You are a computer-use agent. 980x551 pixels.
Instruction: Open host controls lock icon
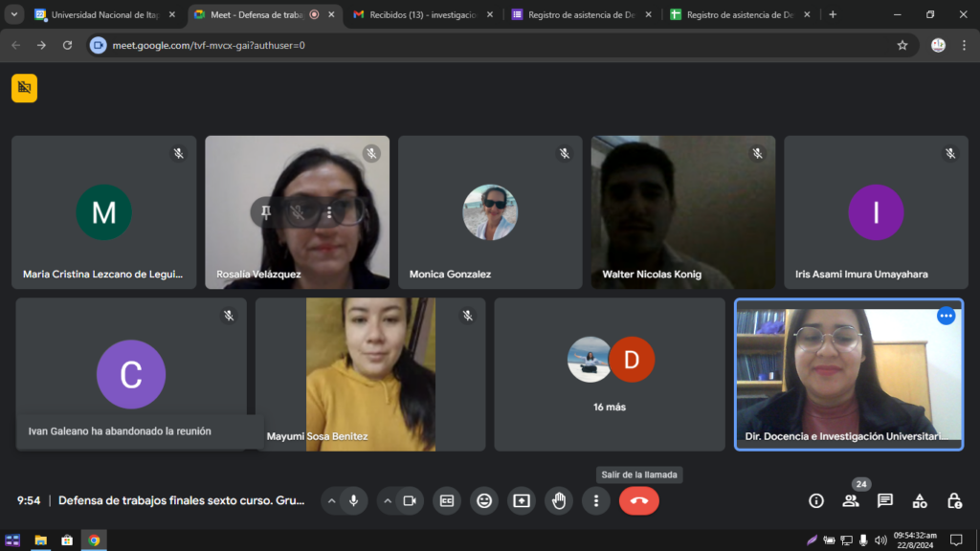[x=954, y=500]
